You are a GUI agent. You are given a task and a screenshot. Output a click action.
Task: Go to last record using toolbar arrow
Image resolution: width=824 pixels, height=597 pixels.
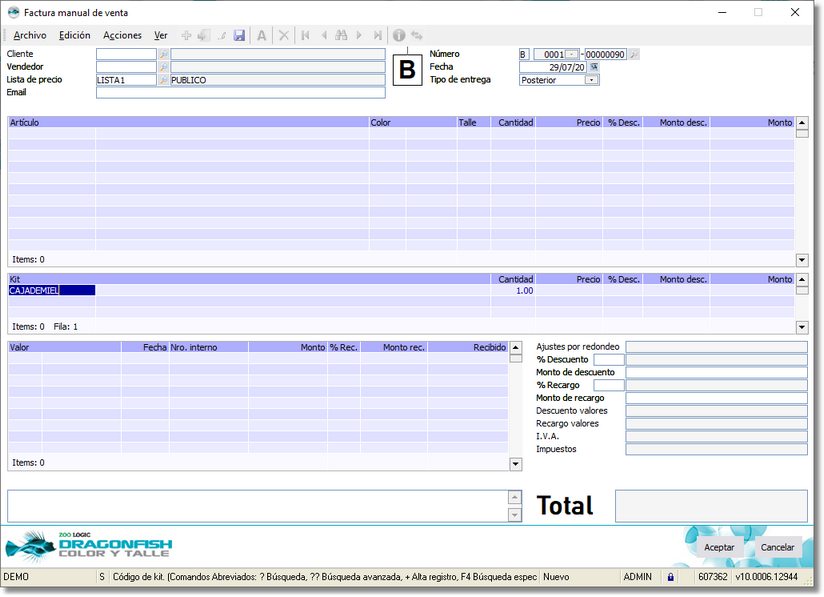pos(377,35)
